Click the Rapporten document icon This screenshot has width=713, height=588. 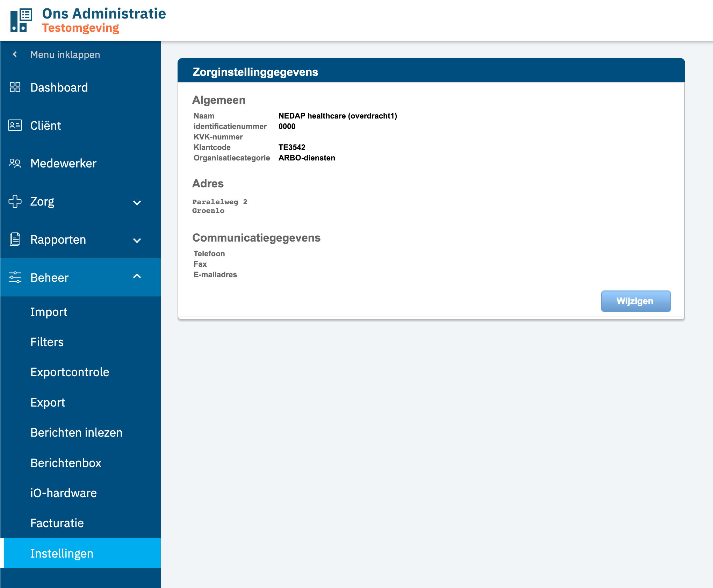15,239
